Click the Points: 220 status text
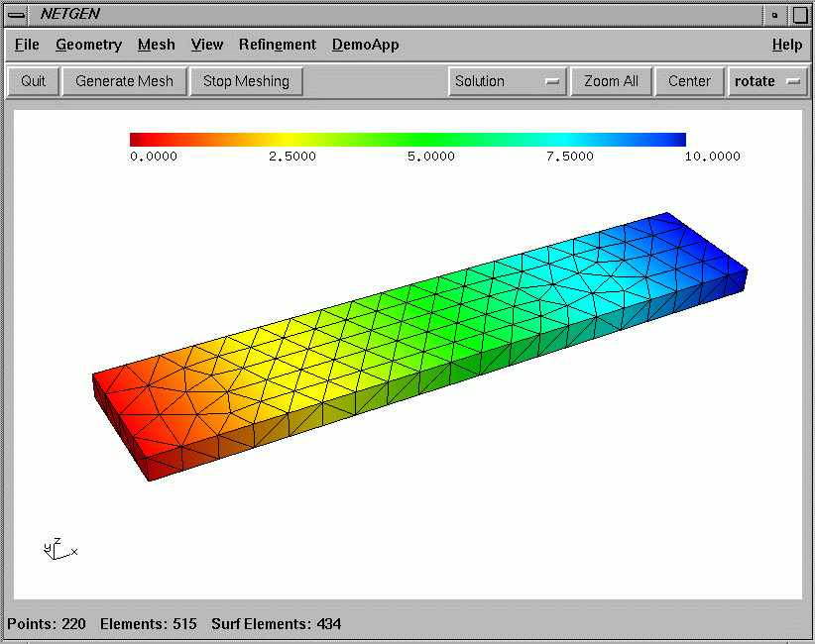The height and width of the screenshot is (644, 815). (x=47, y=624)
